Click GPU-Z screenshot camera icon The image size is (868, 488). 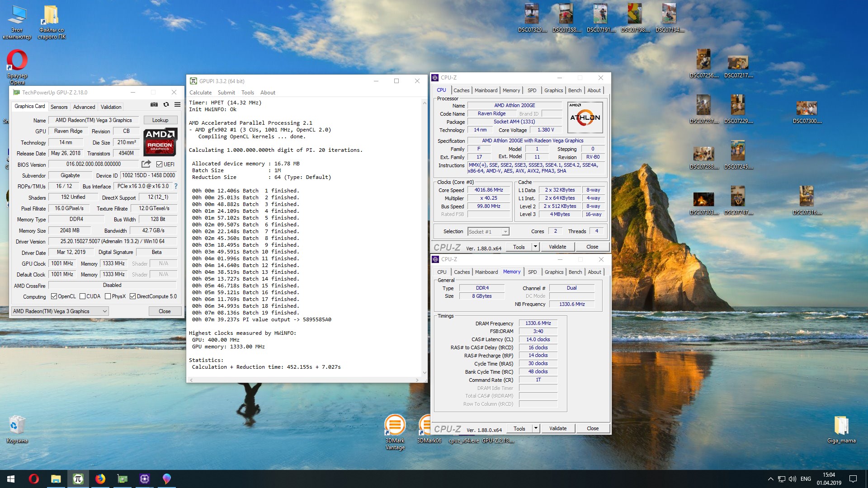[154, 104]
